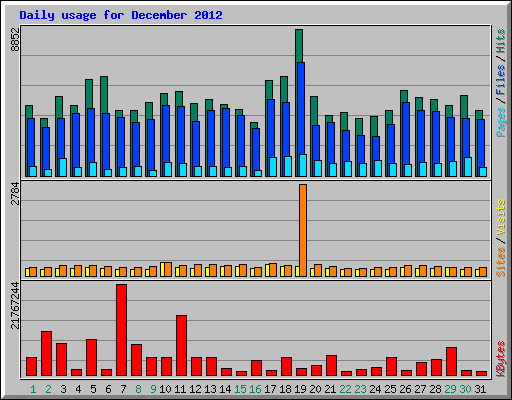Click day label 2 on the x-axis
This screenshot has height=400, width=512.
pyautogui.click(x=48, y=389)
